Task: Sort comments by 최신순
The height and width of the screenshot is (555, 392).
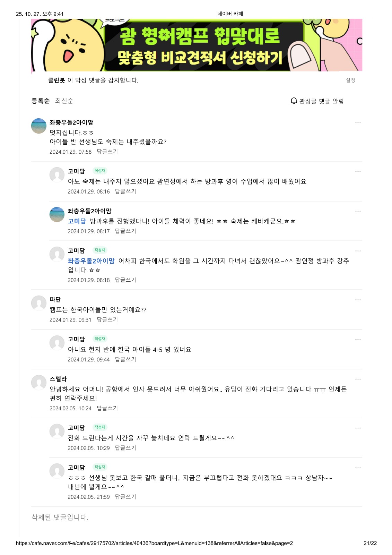Action: [x=64, y=101]
